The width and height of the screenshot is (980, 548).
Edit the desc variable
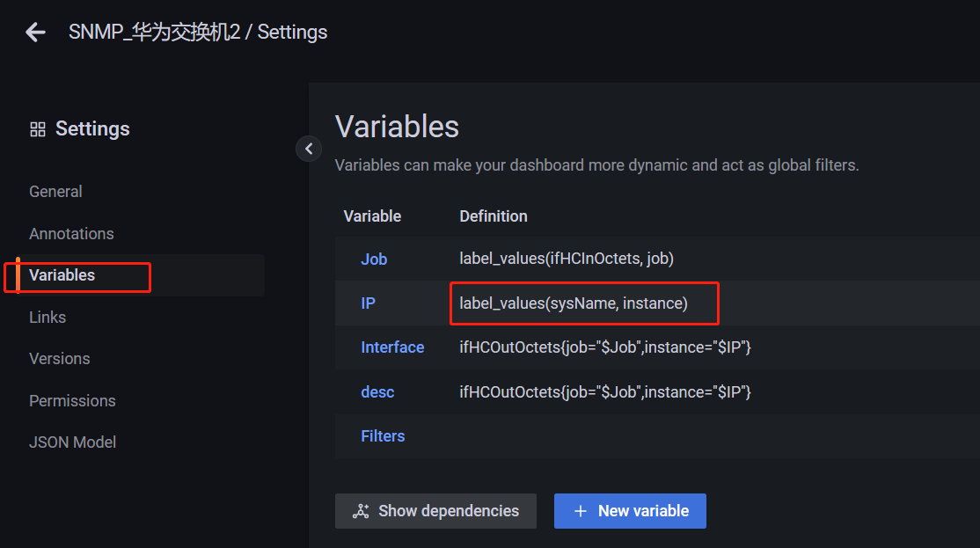point(377,392)
